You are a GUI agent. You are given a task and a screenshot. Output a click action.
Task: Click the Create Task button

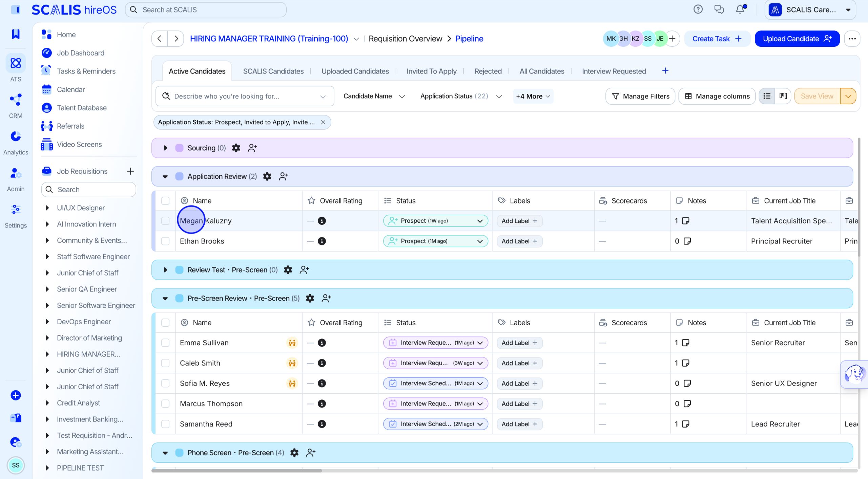point(717,39)
